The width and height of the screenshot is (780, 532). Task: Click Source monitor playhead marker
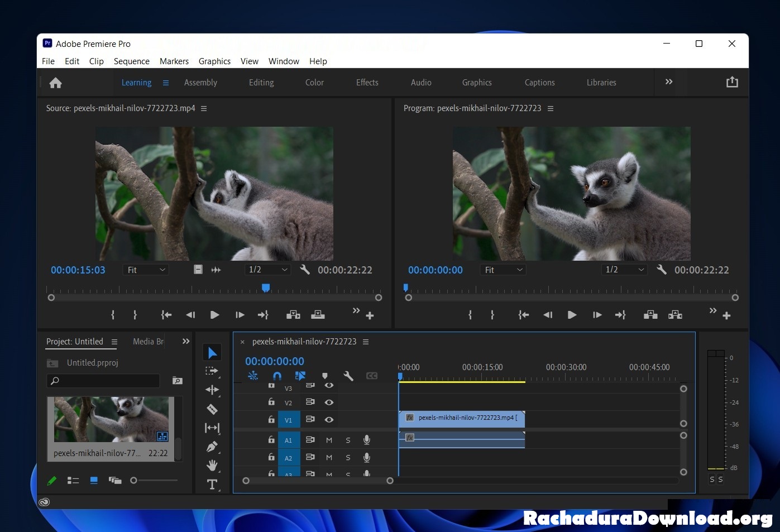click(266, 288)
